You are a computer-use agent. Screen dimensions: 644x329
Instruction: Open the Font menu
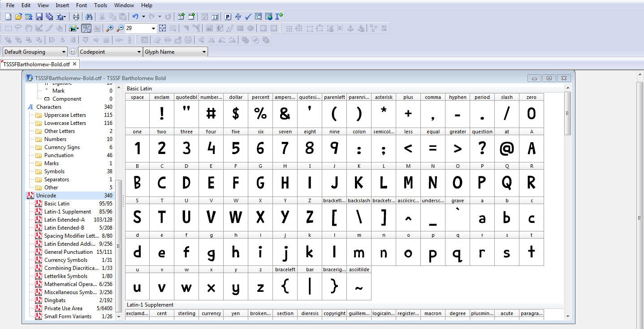[x=82, y=5]
